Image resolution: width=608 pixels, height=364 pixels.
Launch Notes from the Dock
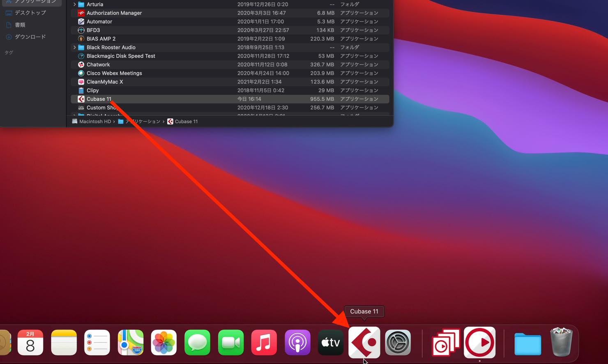tap(64, 343)
